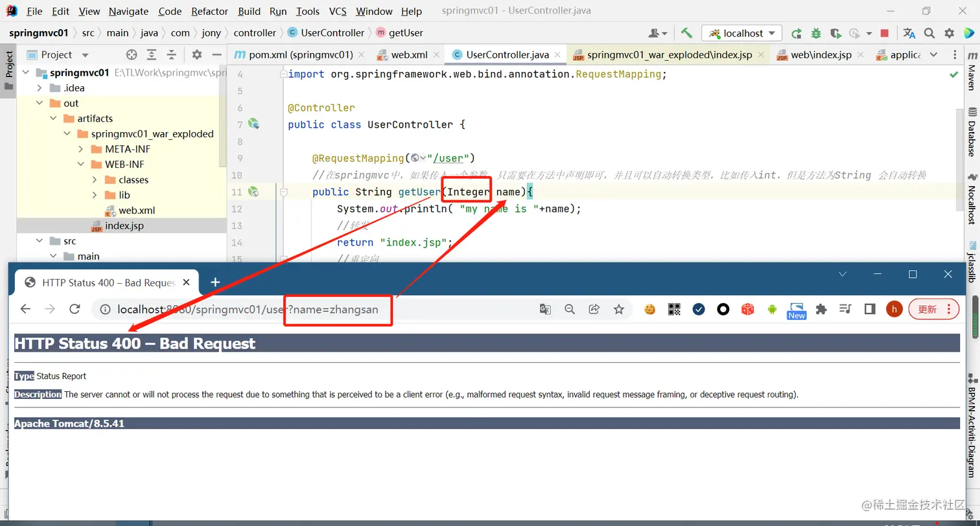Click 'Apache Tomcat/8.5.41' text

tap(69, 424)
